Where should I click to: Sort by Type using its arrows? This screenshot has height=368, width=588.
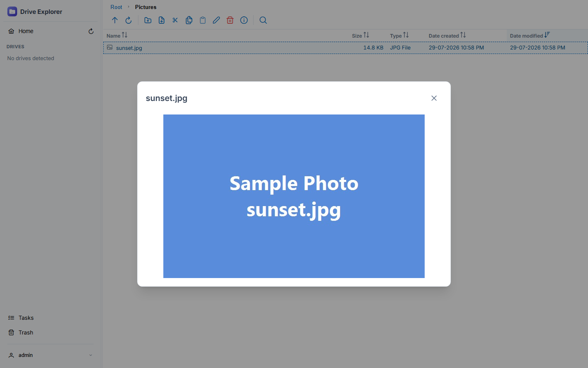tap(406, 35)
